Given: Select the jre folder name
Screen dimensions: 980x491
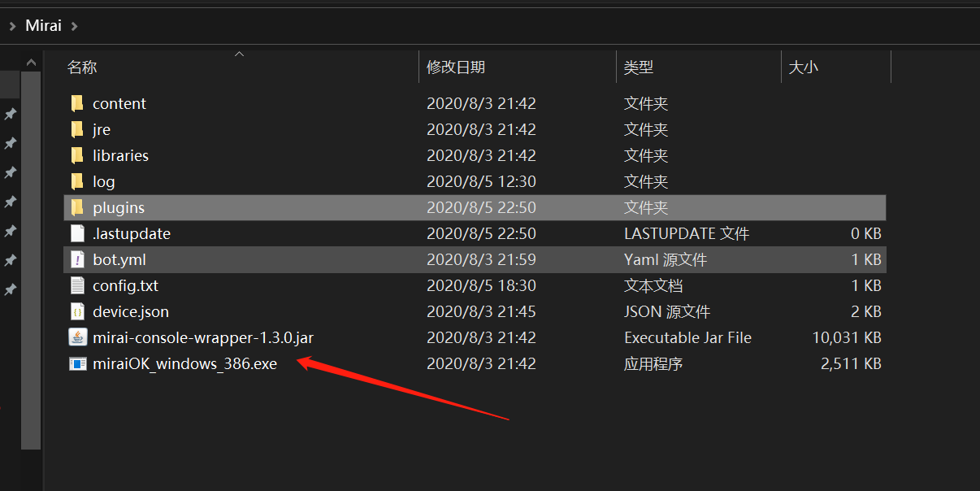Looking at the screenshot, I should pyautogui.click(x=102, y=129).
